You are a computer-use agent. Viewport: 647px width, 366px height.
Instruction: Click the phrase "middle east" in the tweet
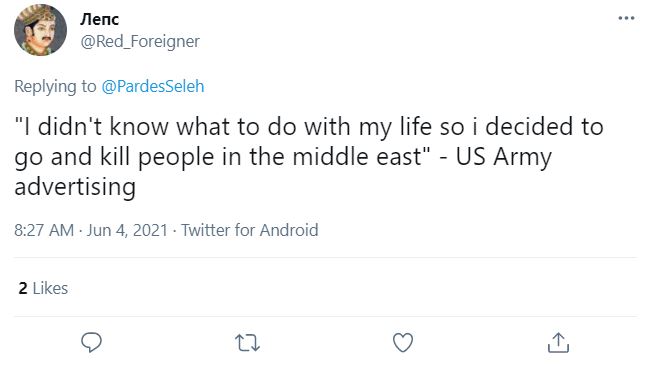(x=357, y=157)
